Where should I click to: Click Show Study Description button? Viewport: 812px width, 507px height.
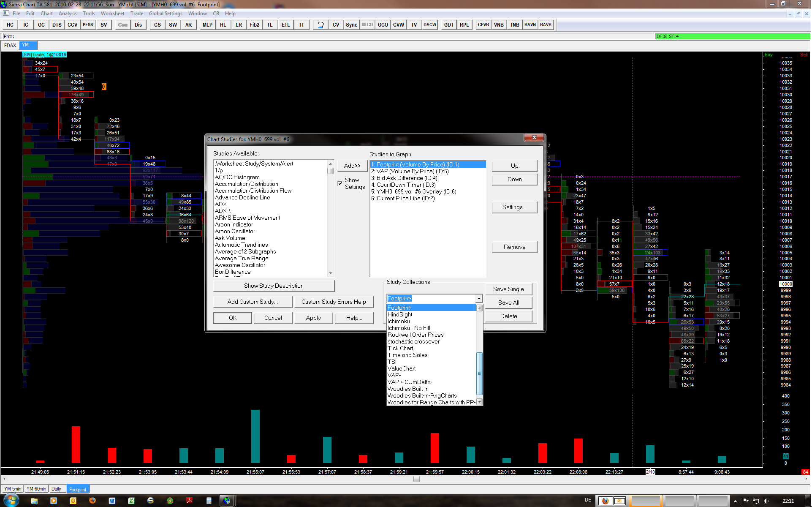(274, 286)
